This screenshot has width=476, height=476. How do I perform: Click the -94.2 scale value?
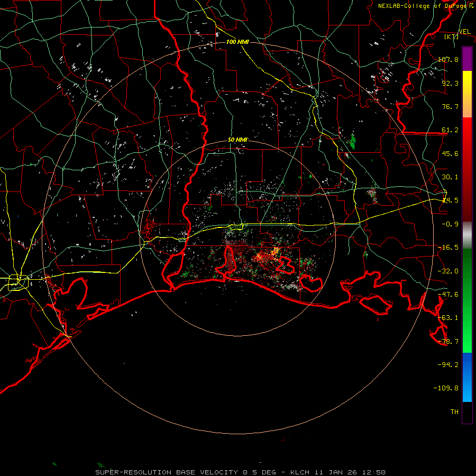pyautogui.click(x=448, y=364)
